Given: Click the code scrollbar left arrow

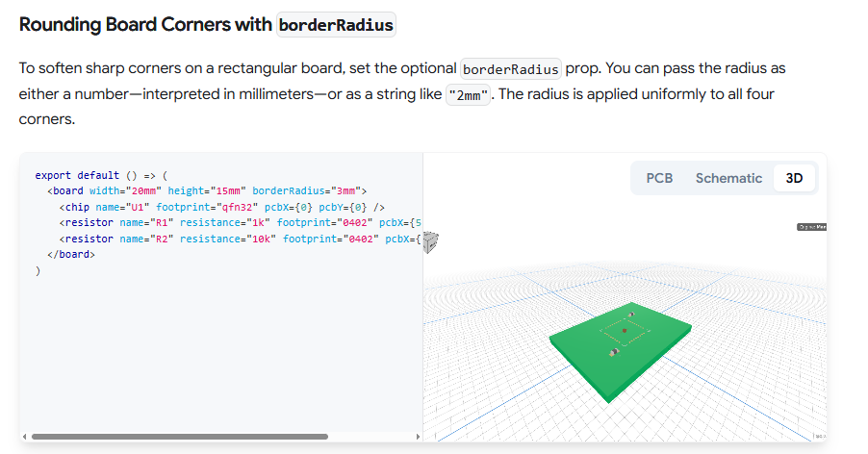Looking at the screenshot, I should [24, 437].
